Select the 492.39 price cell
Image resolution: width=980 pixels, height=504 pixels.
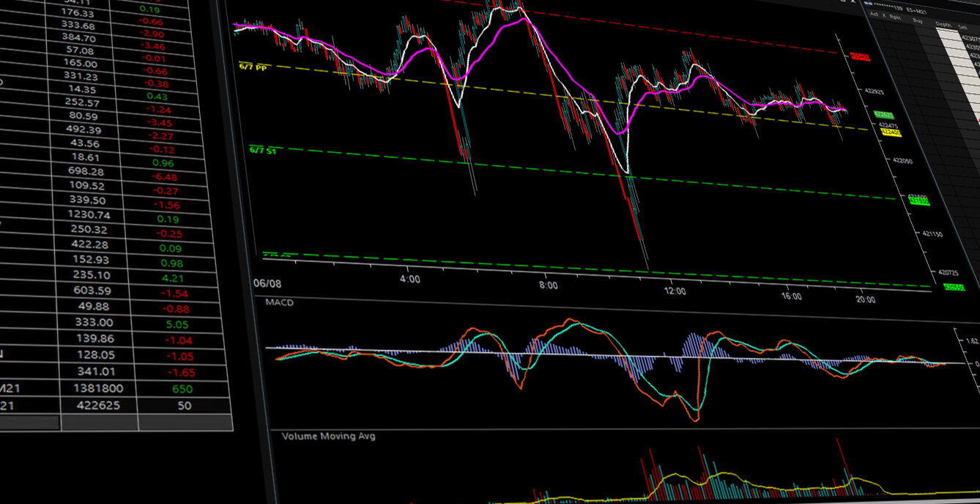[x=83, y=130]
